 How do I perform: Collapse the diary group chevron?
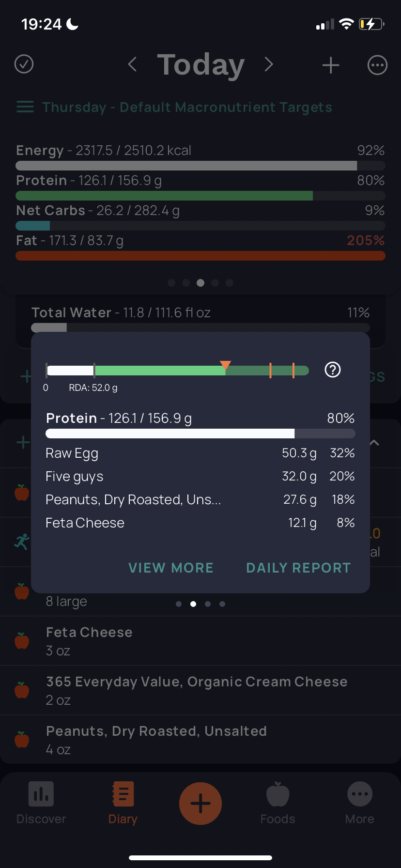(374, 443)
